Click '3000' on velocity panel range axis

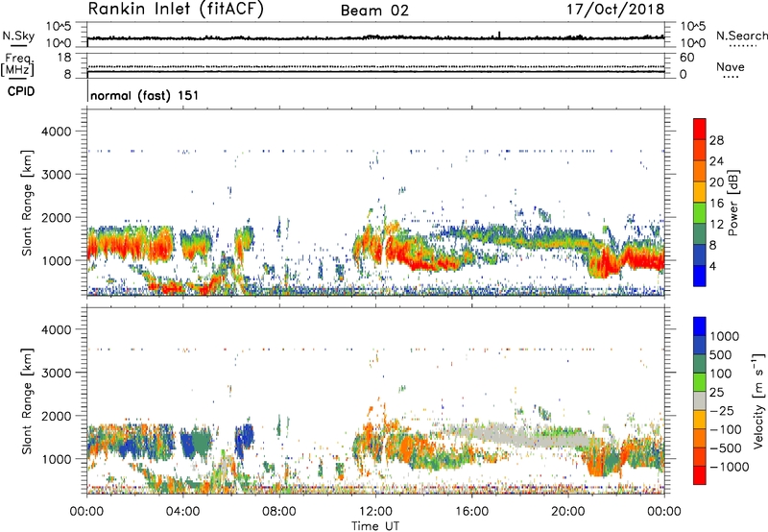tap(56, 373)
